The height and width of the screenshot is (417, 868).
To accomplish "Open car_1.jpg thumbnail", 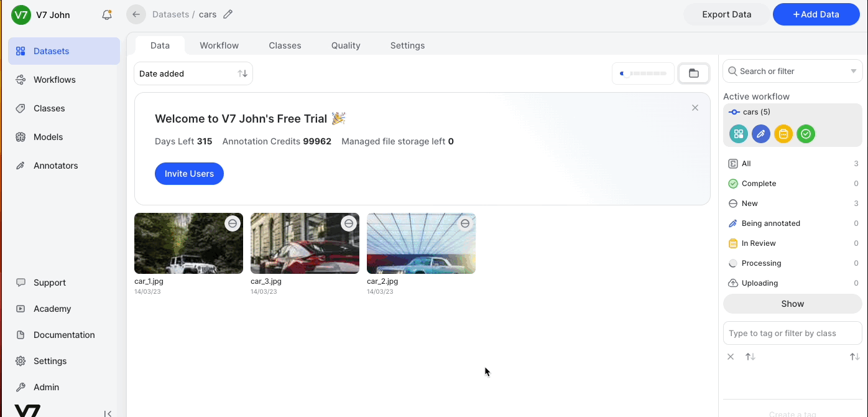I will [x=188, y=243].
